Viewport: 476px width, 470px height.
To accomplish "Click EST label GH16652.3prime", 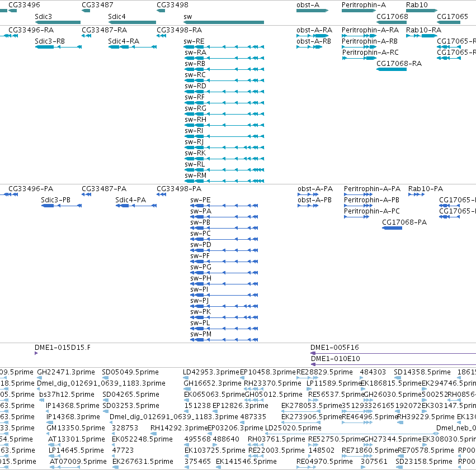I will coord(213,383).
